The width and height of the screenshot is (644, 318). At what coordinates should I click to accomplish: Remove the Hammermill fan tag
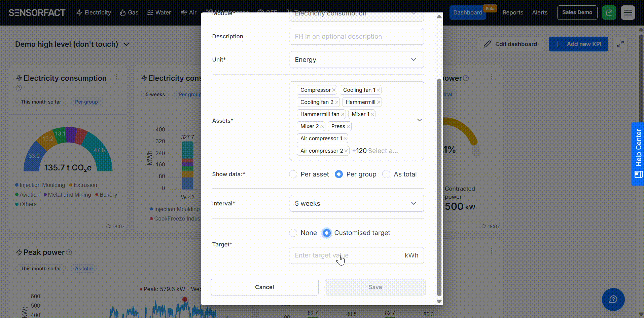[x=343, y=114]
